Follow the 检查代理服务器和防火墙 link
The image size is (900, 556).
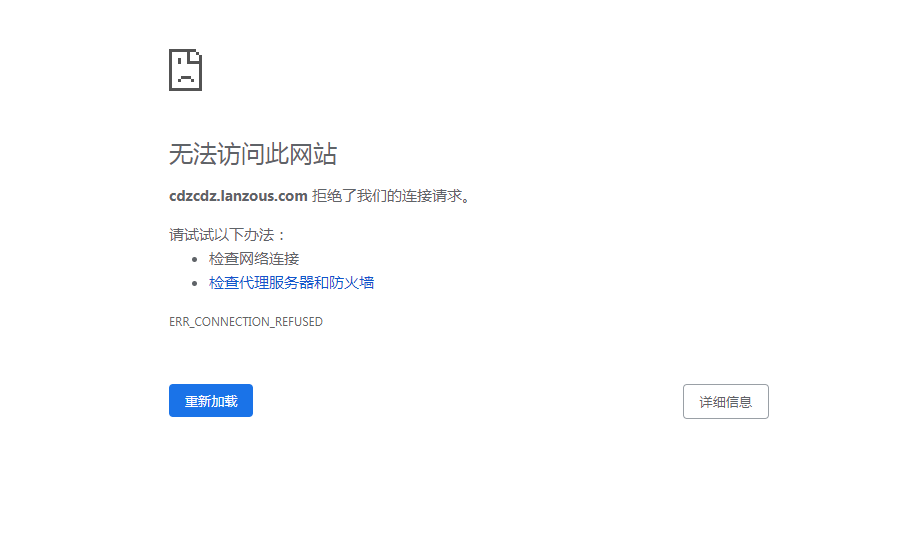[292, 282]
